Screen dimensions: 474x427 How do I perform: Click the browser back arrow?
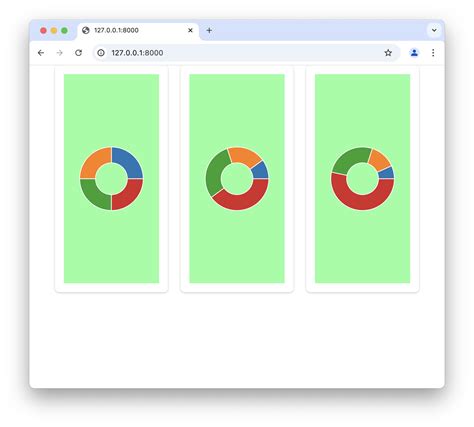tap(41, 53)
